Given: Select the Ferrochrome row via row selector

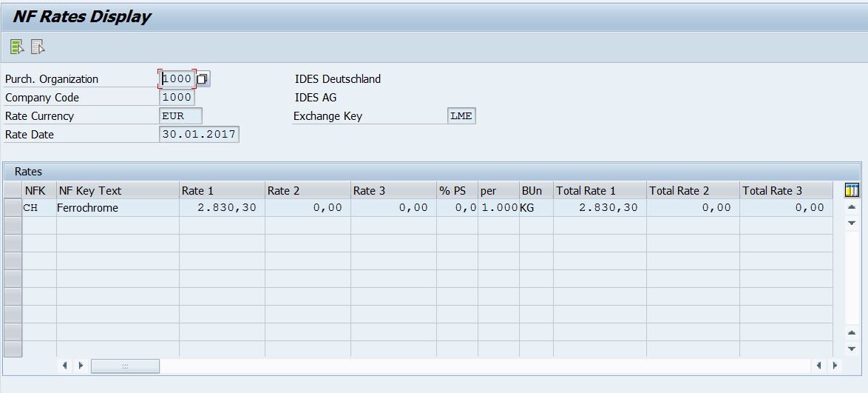Looking at the screenshot, I should pos(13,208).
